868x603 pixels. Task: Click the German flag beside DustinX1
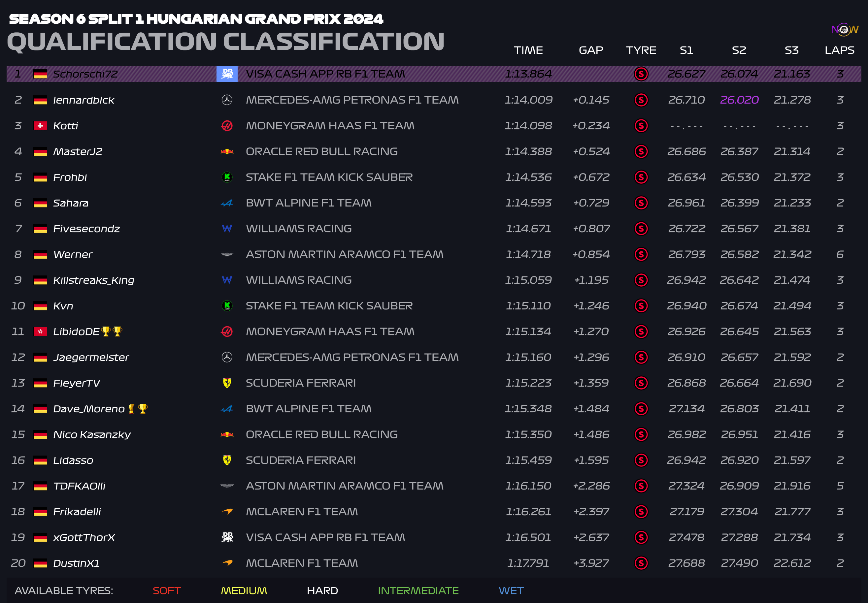[40, 563]
